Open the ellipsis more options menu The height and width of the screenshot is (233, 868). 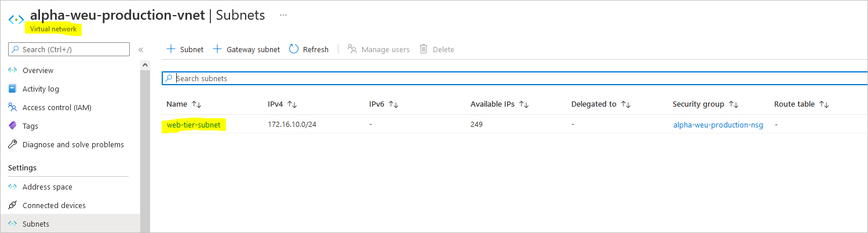click(283, 15)
